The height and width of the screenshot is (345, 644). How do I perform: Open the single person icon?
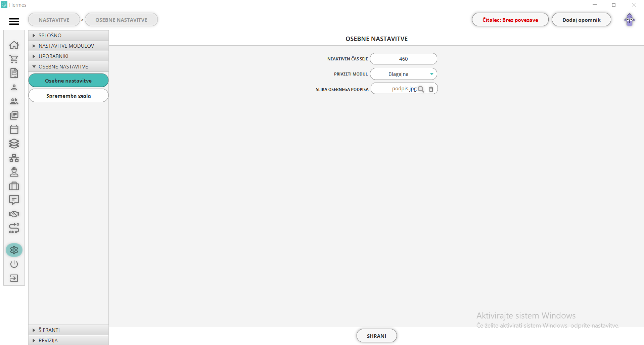tap(14, 87)
